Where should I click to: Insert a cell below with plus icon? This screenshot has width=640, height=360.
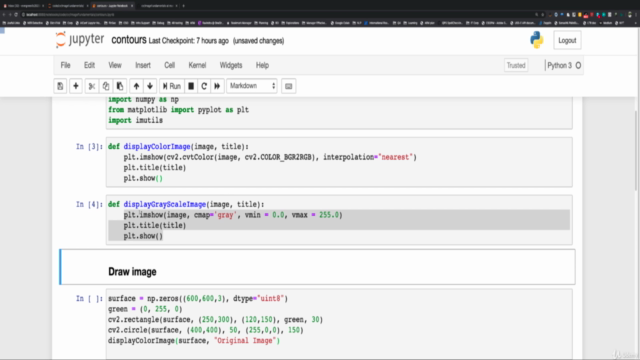[x=76, y=86]
